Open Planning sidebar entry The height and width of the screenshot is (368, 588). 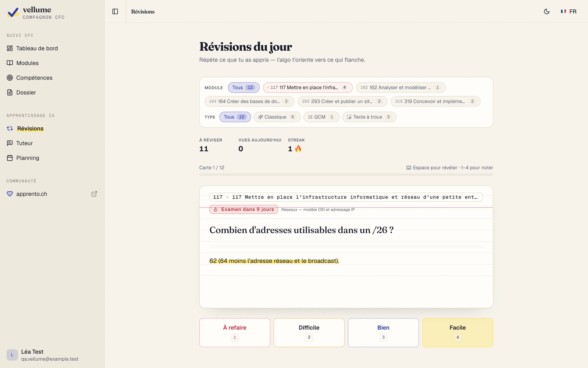coord(52,158)
